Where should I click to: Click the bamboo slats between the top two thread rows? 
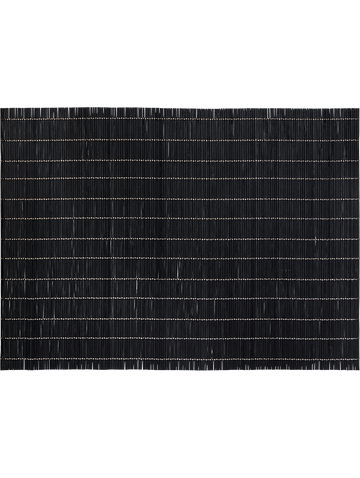pos(180,130)
